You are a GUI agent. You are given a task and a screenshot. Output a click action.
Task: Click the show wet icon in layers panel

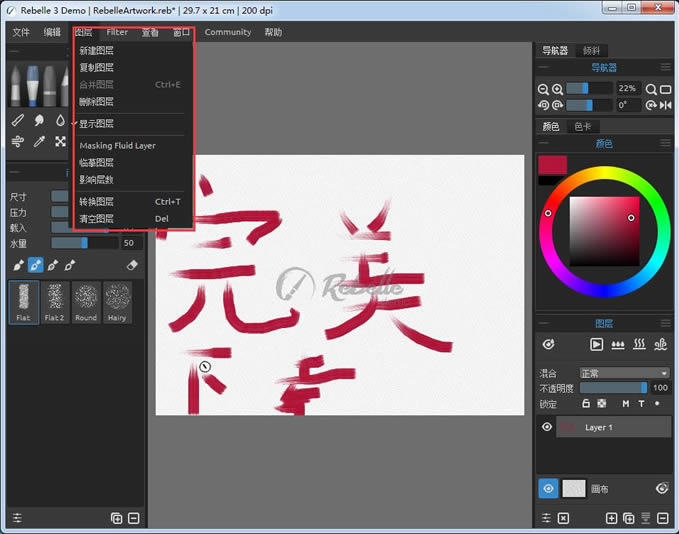[x=549, y=344]
